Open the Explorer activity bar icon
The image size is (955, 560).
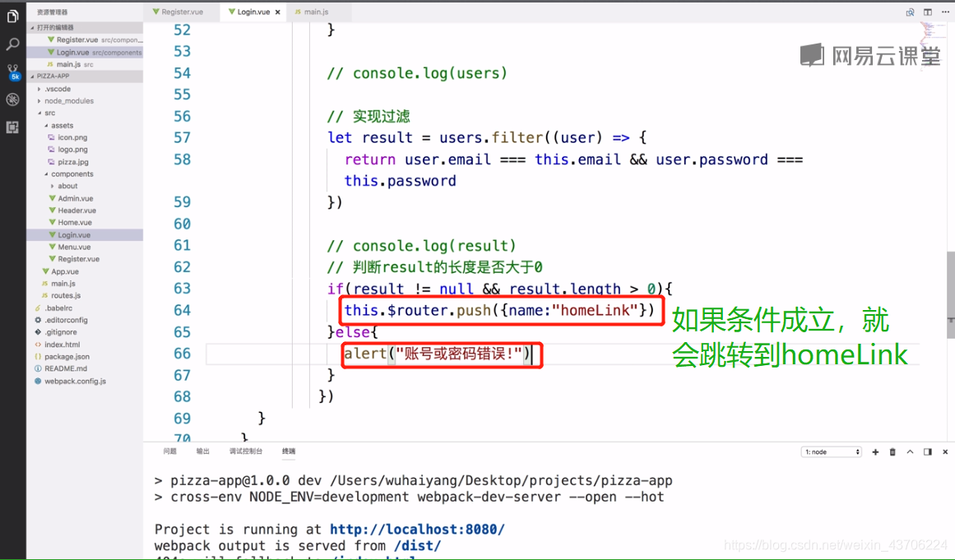coord(13,16)
